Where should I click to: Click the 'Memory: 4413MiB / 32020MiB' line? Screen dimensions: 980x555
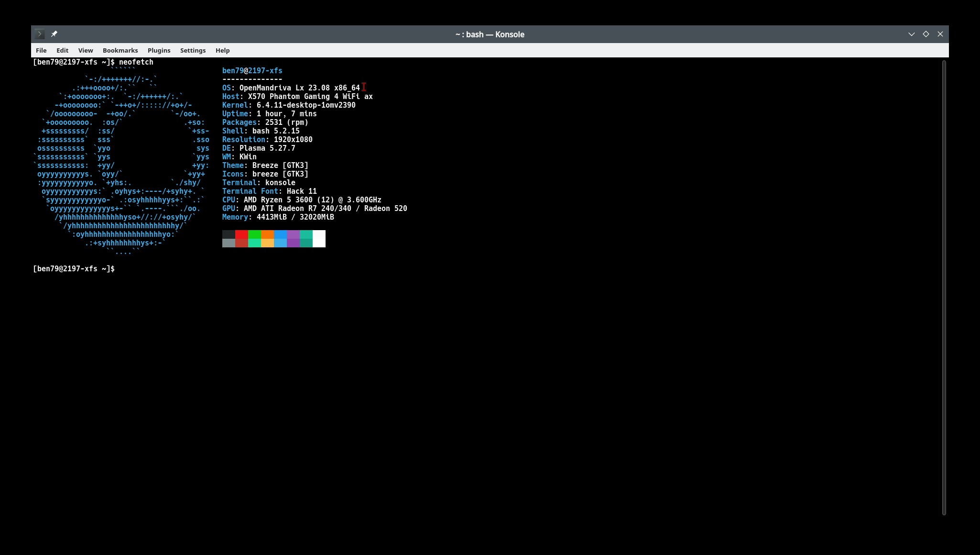[278, 217]
